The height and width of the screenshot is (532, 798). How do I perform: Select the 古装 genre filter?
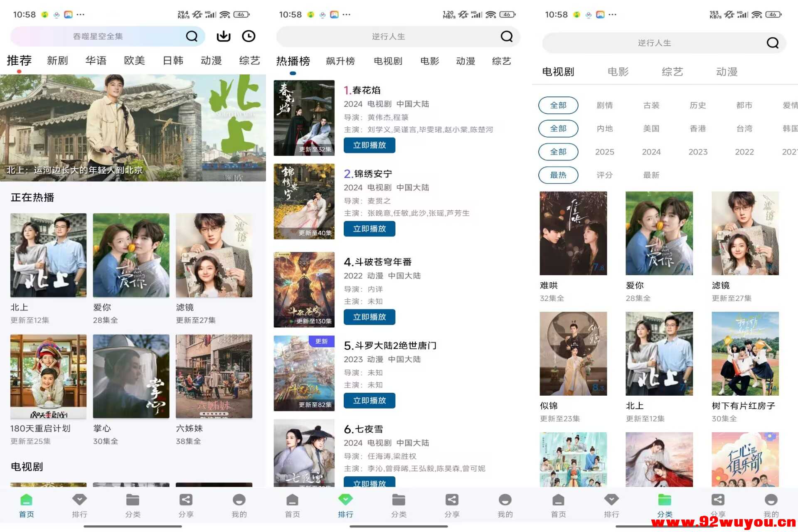click(651, 105)
